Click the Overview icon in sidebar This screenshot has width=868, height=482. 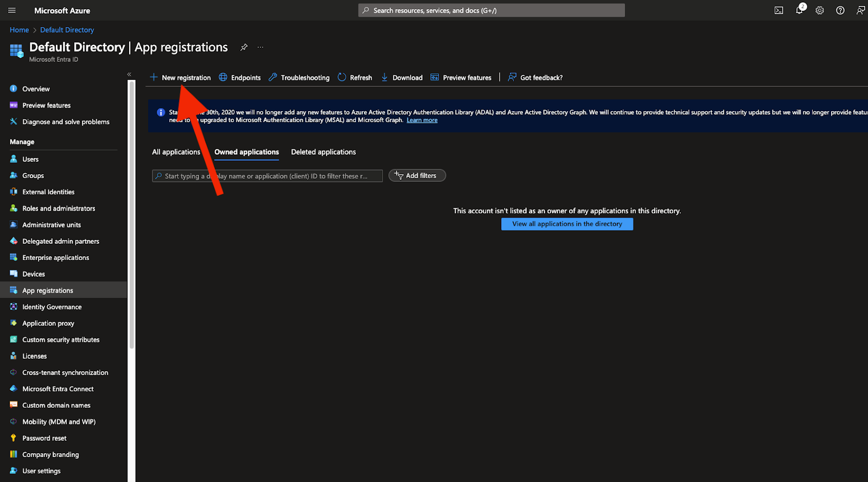tap(14, 88)
